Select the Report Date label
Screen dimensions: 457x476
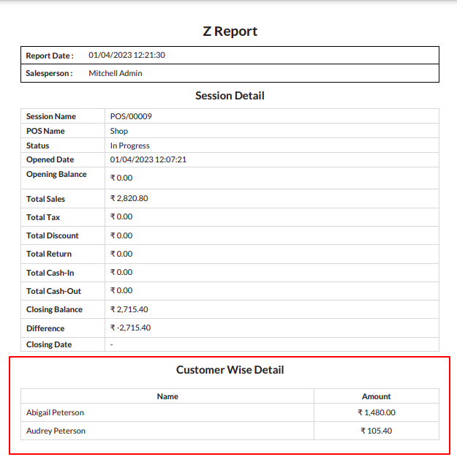50,56
